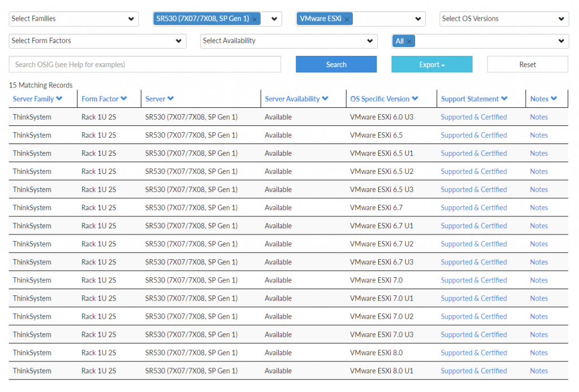Sort by Server column chevron
The image size is (579, 392).
[170, 98]
